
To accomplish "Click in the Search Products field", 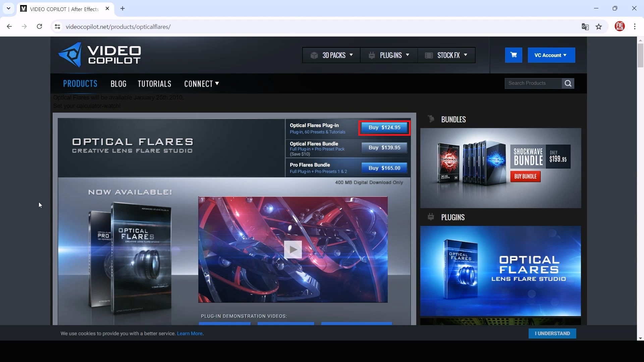I will pos(533,83).
